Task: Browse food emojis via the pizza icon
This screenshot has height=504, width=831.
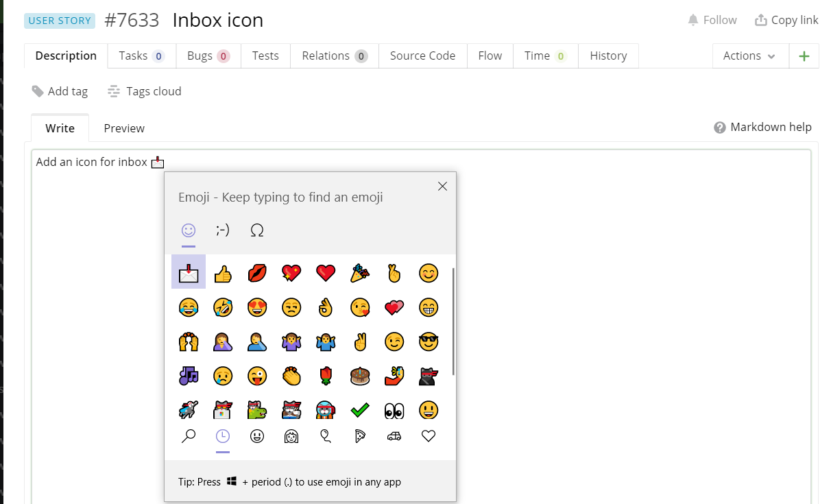Action: [359, 435]
